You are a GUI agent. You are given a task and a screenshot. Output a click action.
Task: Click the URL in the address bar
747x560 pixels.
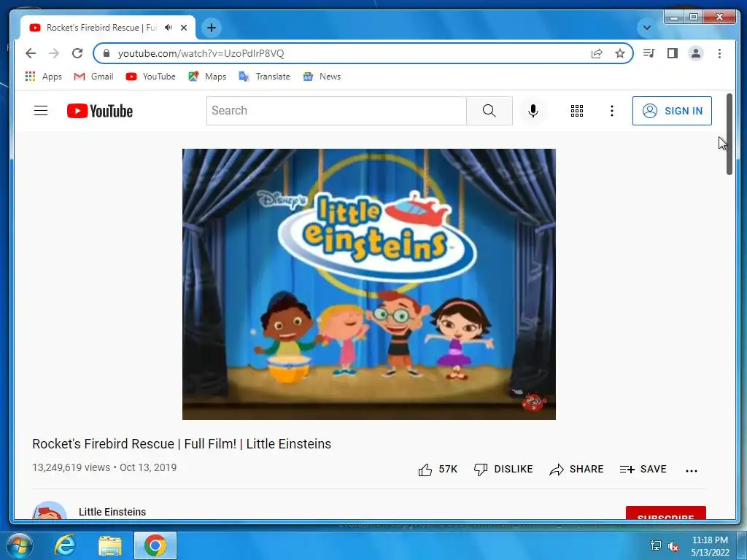pyautogui.click(x=201, y=53)
